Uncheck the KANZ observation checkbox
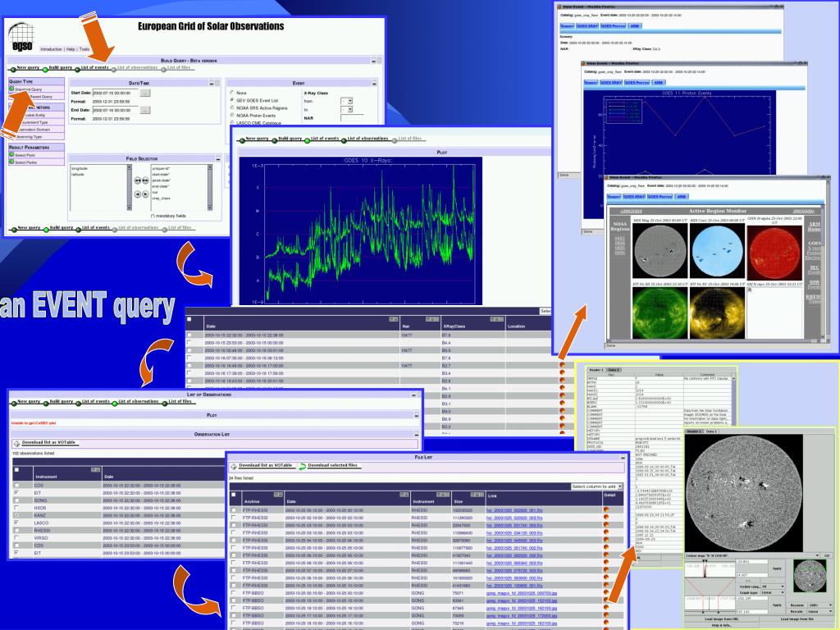The image size is (840, 630). [16, 515]
